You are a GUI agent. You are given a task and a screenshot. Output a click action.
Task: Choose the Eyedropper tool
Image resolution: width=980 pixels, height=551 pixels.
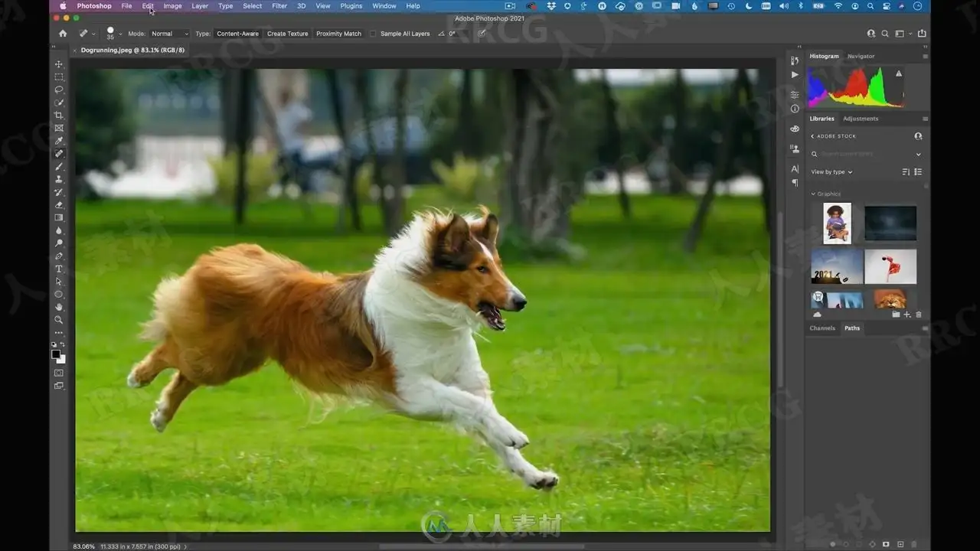59,141
